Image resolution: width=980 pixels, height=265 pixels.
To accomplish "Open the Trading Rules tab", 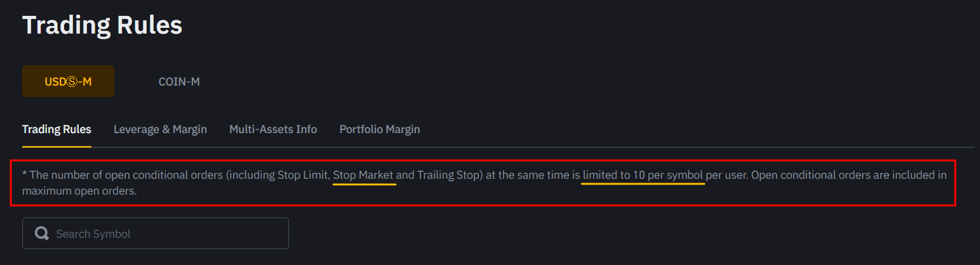I will [x=57, y=129].
